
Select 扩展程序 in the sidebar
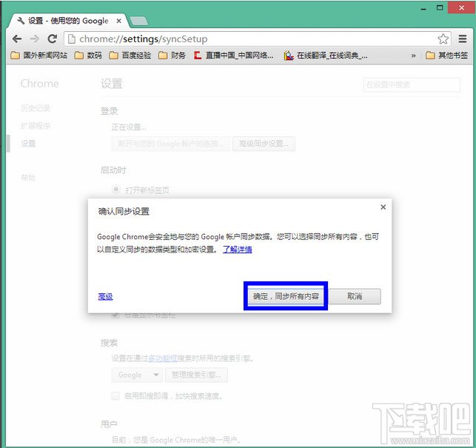tap(36, 126)
